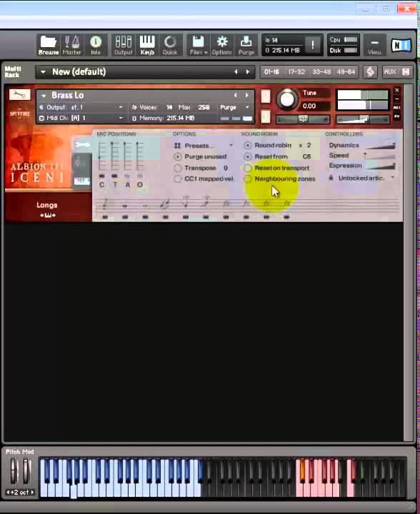Minimize all instrument headers icon
Image resolution: width=420 pixels, height=514 pixels.
[x=406, y=72]
